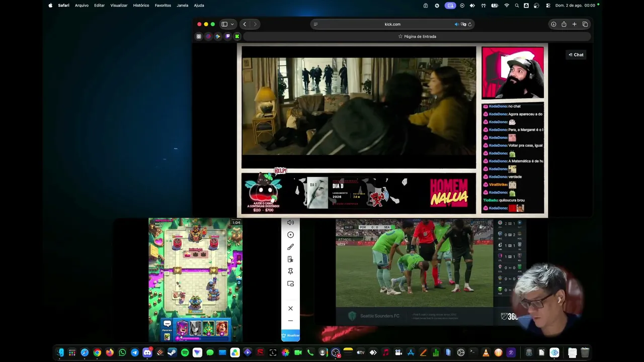
Task: Click the kick.com address bar
Action: 392,24
